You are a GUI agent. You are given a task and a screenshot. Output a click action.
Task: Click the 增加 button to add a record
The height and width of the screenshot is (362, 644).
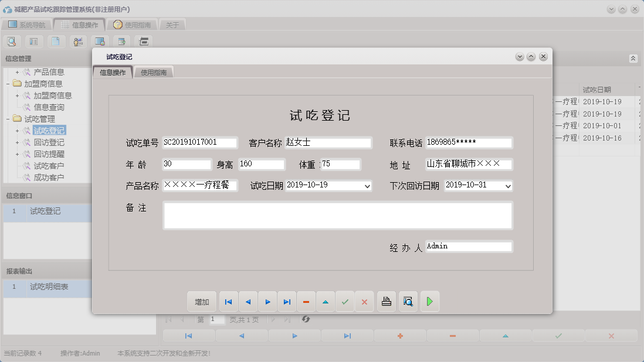coord(202,301)
